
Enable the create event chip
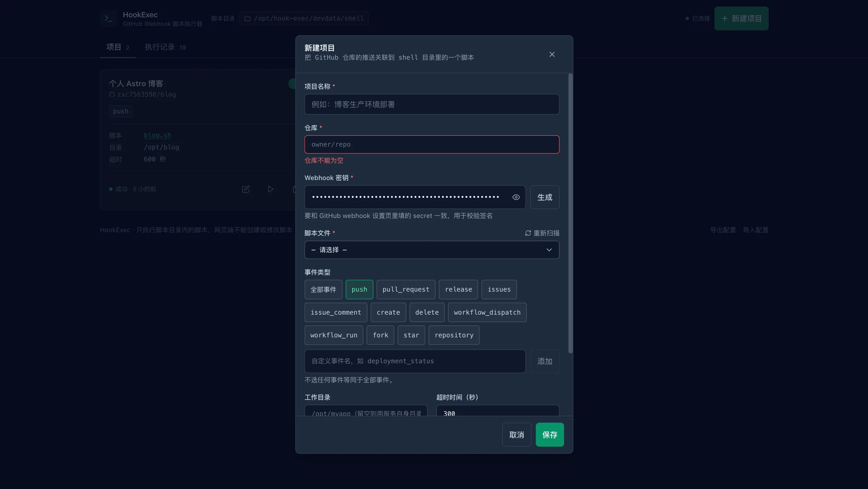pyautogui.click(x=388, y=312)
